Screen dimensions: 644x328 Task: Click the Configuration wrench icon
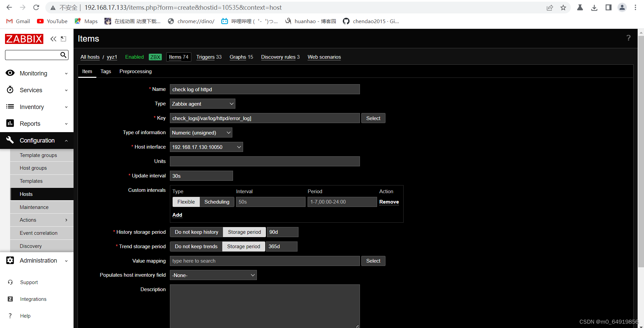pyautogui.click(x=10, y=140)
